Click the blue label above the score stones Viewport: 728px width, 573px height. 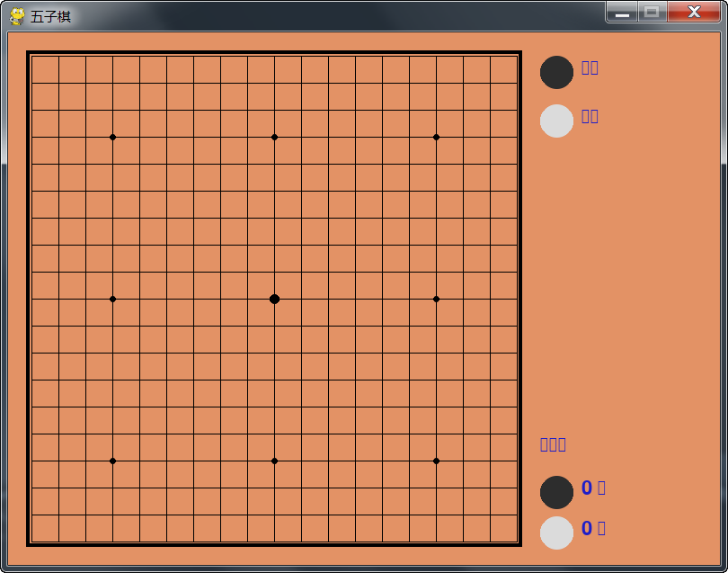pos(553,444)
